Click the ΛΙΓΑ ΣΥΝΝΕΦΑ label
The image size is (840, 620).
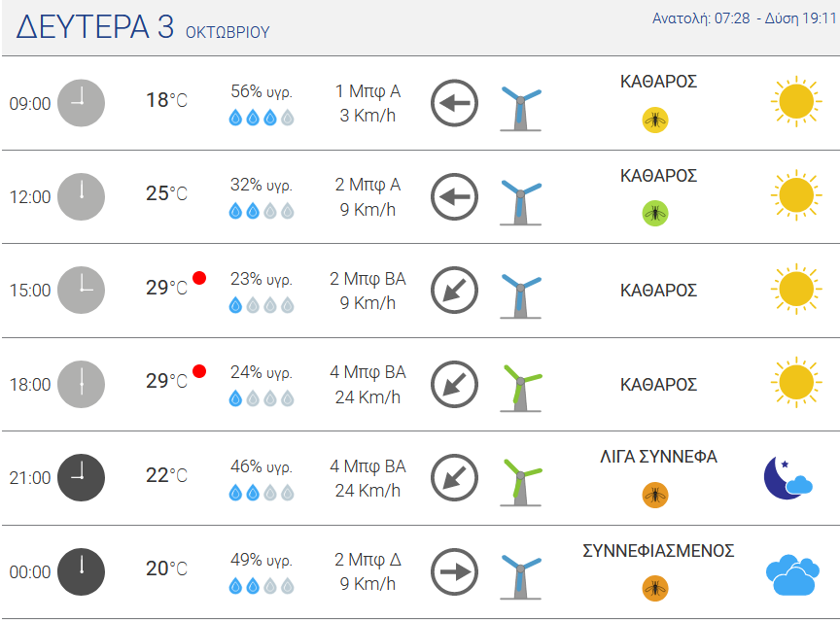(x=658, y=457)
